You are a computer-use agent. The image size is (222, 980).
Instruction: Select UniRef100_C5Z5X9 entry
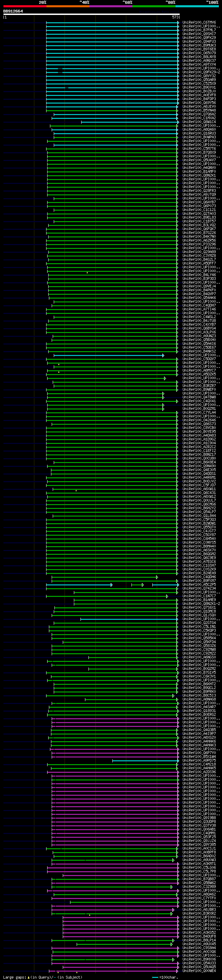[x=199, y=84]
